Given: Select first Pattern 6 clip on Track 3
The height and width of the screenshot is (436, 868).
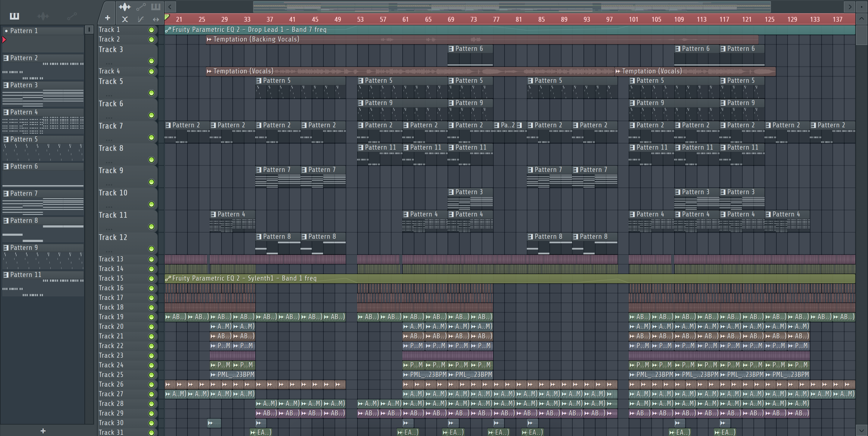Looking at the screenshot, I should click(x=470, y=55).
